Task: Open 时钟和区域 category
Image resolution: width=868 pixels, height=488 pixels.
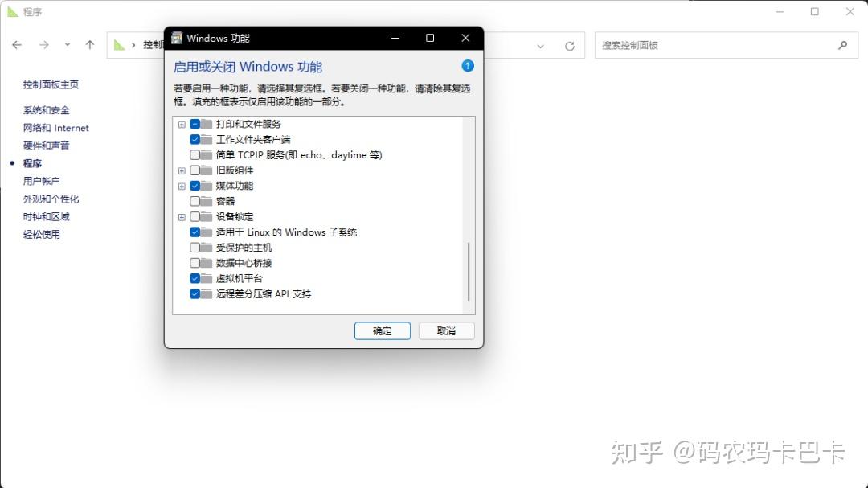Action: (46, 216)
